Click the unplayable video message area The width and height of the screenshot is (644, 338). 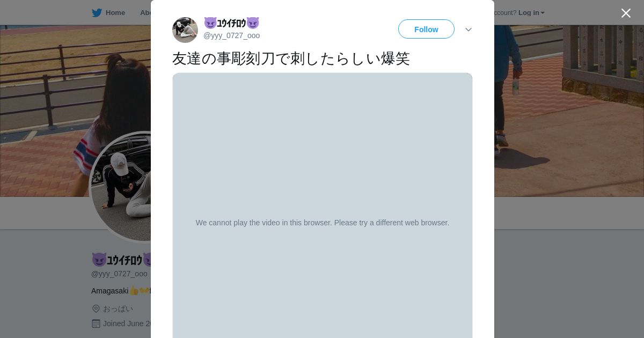click(x=323, y=223)
